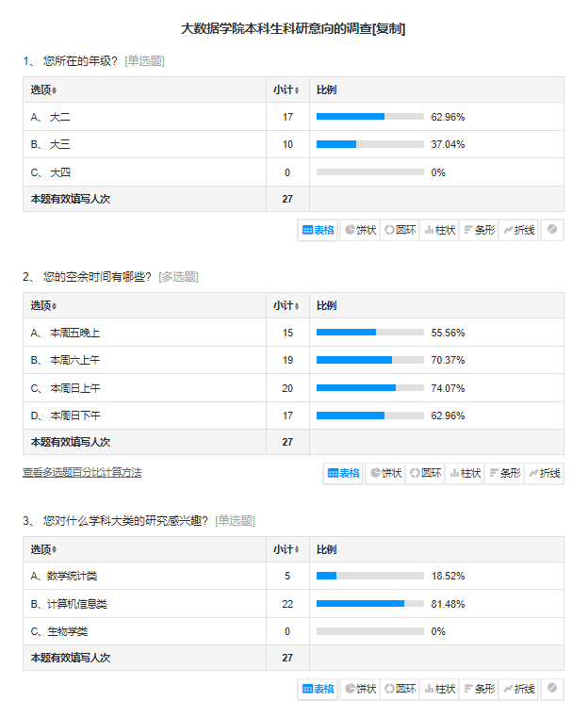Sort question 2 table by 小计 header
The height and width of the screenshot is (717, 588).
tap(286, 306)
